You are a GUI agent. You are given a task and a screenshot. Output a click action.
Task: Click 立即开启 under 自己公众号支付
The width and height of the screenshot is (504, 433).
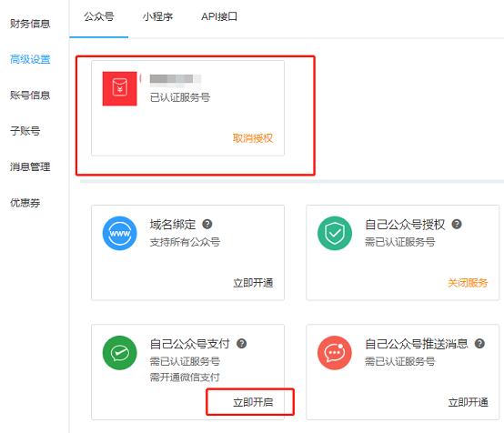[x=253, y=402]
